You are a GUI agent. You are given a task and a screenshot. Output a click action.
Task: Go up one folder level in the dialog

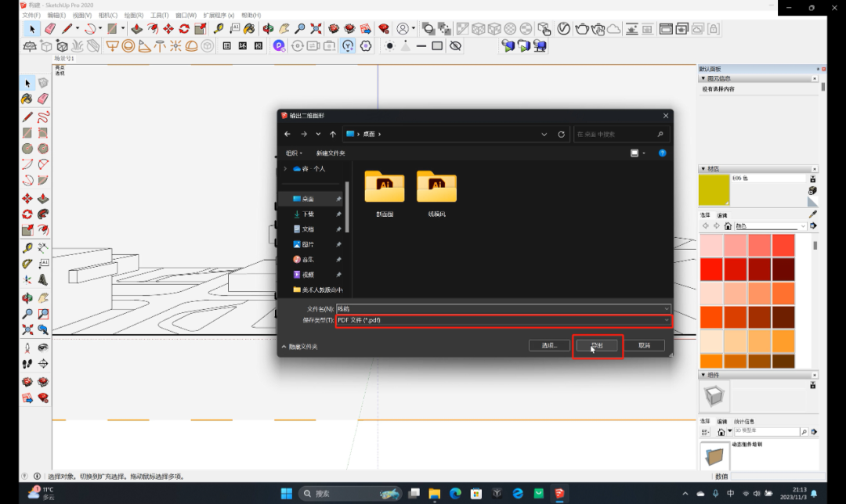pyautogui.click(x=333, y=135)
